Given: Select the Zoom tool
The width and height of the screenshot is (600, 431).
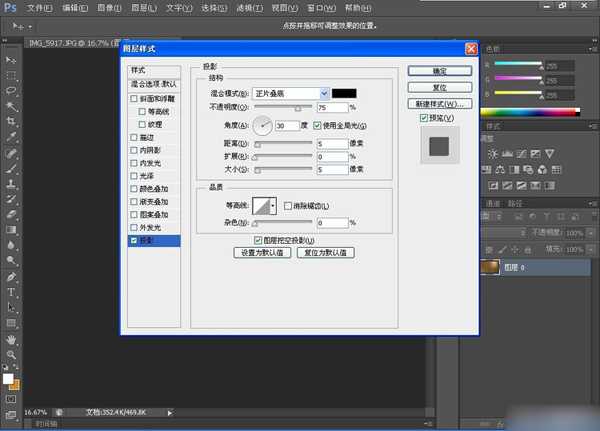Looking at the screenshot, I should point(11,355).
